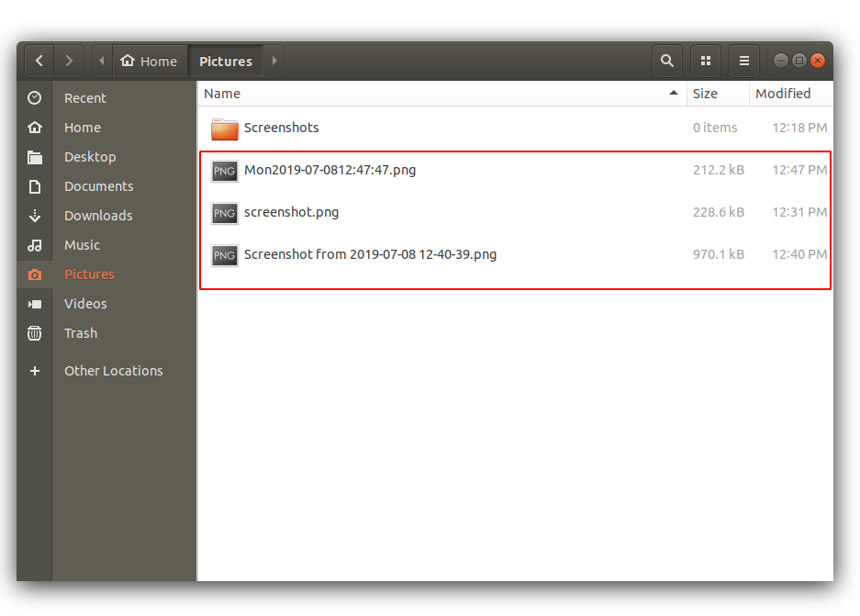This screenshot has width=860, height=616.
Task: Click the 12:47 PM modified time
Action: (x=799, y=170)
